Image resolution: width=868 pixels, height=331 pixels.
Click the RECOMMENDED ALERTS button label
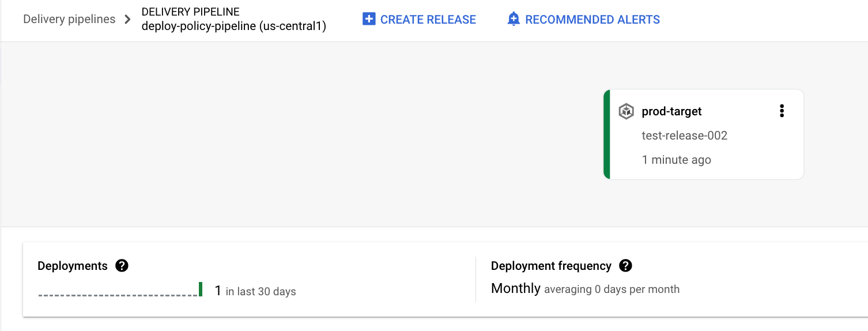tap(592, 20)
